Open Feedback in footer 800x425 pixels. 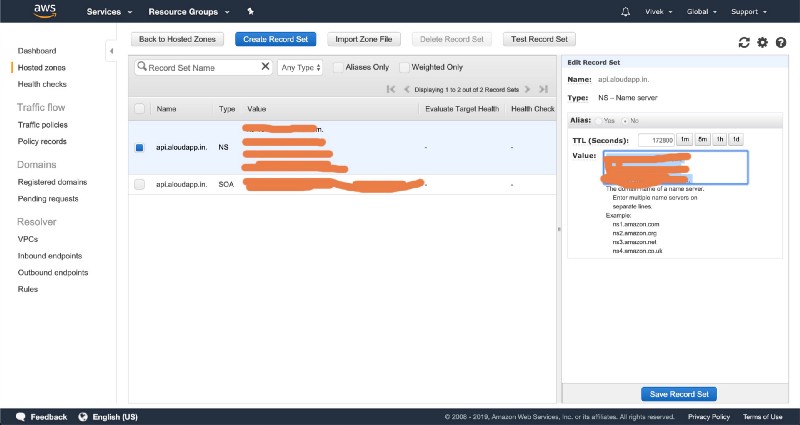pos(41,417)
